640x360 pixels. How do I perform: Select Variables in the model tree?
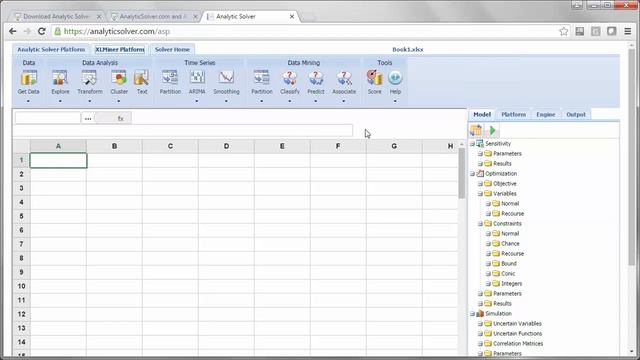504,193
